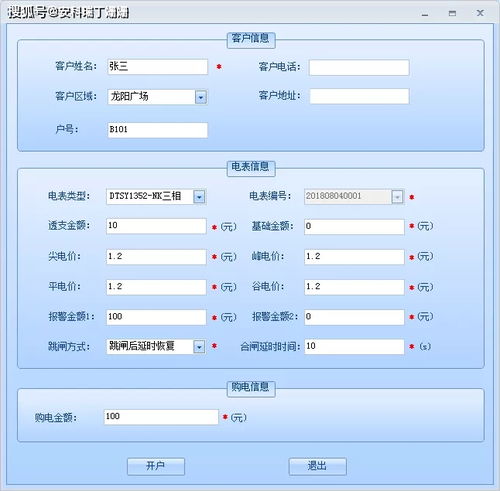Focus the 基础金额 input field
Viewport: 500px width, 491px height.
[354, 227]
